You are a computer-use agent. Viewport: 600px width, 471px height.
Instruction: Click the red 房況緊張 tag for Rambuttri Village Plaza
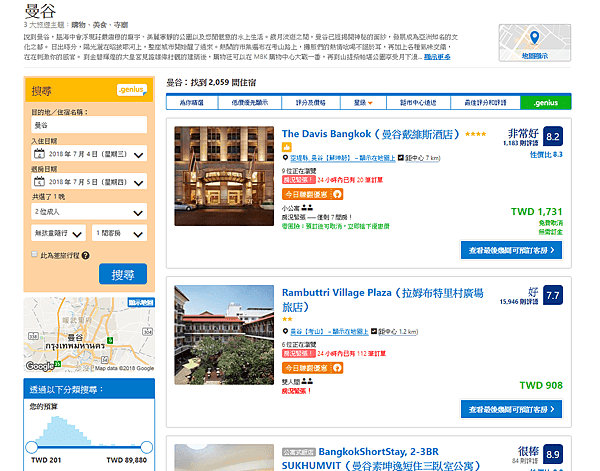pos(299,353)
